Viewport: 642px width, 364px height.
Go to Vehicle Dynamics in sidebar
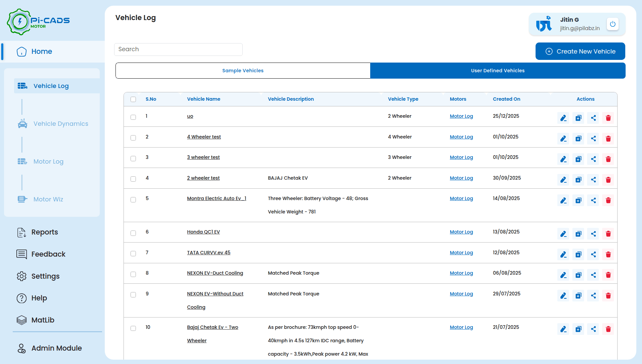[x=61, y=124]
